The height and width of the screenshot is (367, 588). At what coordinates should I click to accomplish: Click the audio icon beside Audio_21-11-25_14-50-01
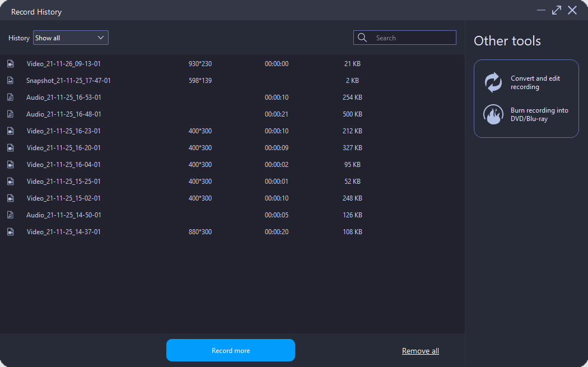(11, 215)
